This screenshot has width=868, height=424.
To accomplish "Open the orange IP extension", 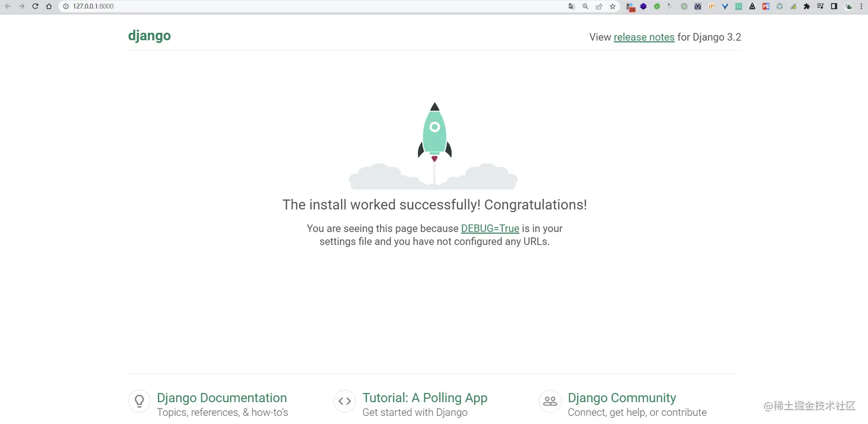I will pos(711,6).
